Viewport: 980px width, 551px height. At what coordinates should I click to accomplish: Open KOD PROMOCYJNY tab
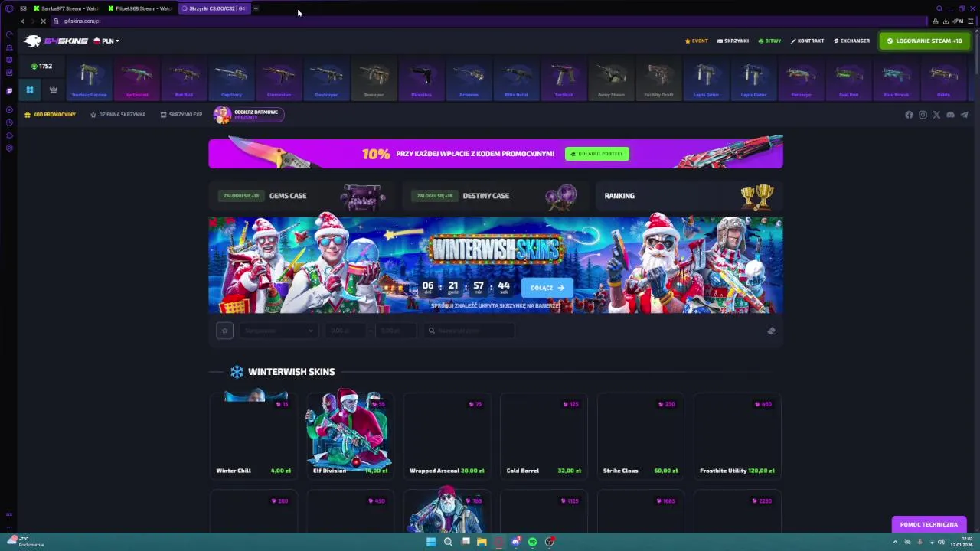50,115
